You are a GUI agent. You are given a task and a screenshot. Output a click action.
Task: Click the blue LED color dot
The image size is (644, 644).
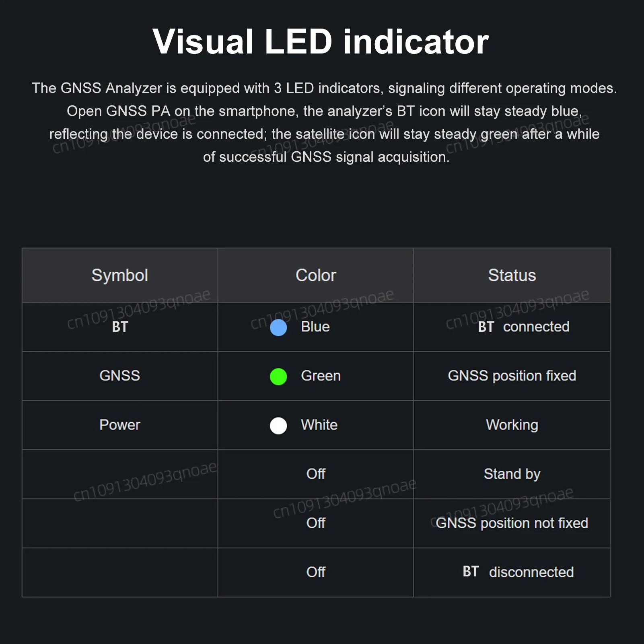pyautogui.click(x=278, y=327)
